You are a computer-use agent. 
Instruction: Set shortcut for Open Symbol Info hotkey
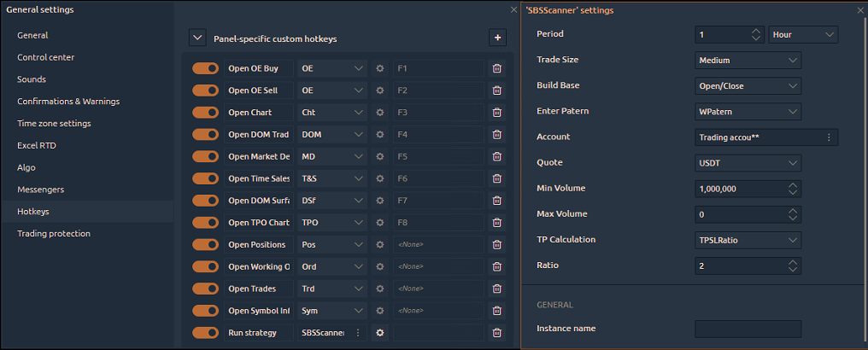click(x=437, y=311)
